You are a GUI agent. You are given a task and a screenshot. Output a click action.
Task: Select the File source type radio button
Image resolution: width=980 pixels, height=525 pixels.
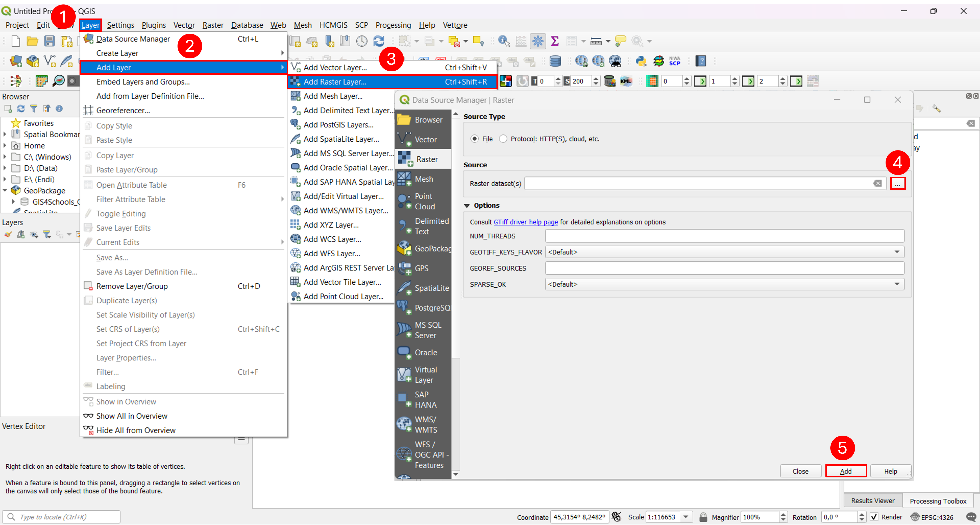(474, 139)
